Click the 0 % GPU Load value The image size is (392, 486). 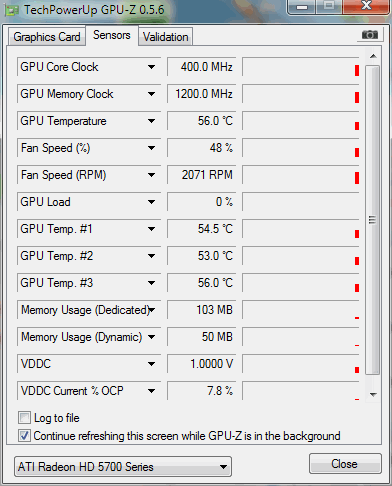point(202,202)
